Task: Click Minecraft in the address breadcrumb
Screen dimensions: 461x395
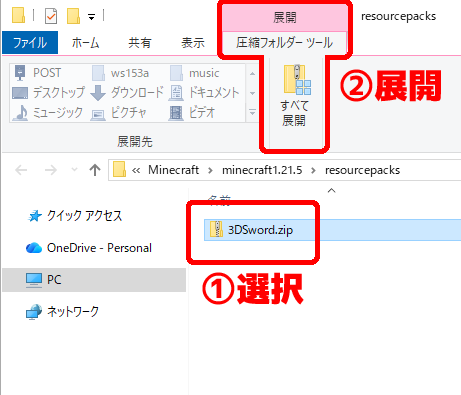Action: [173, 170]
